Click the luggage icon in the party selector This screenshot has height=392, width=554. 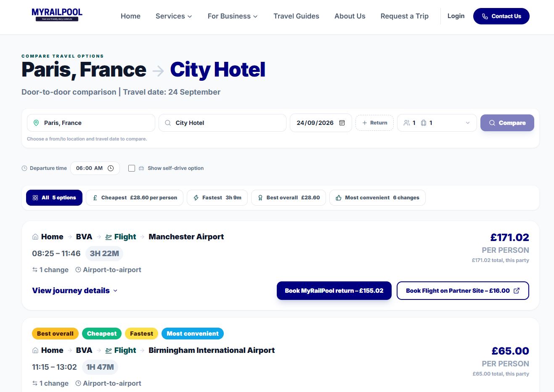(x=424, y=123)
